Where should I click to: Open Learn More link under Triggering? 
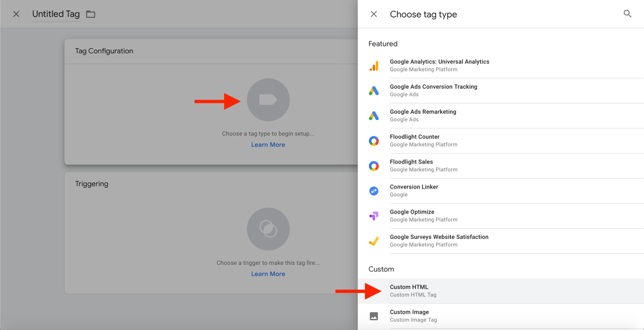(x=268, y=274)
